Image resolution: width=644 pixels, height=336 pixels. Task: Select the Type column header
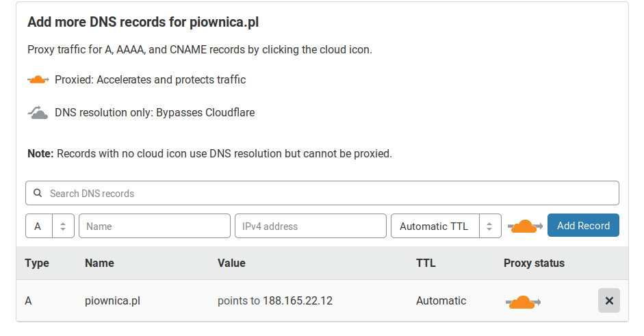(x=37, y=263)
